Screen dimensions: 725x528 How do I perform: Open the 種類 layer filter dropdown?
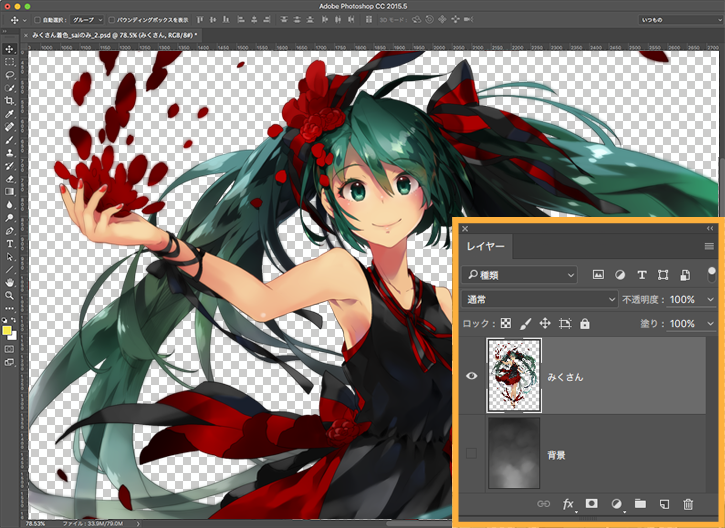pos(519,275)
